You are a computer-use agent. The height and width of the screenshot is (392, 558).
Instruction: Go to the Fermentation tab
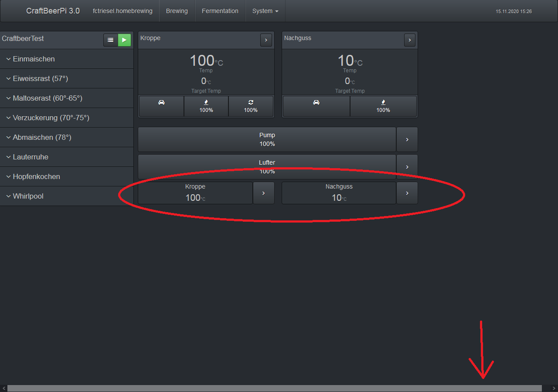tap(220, 11)
